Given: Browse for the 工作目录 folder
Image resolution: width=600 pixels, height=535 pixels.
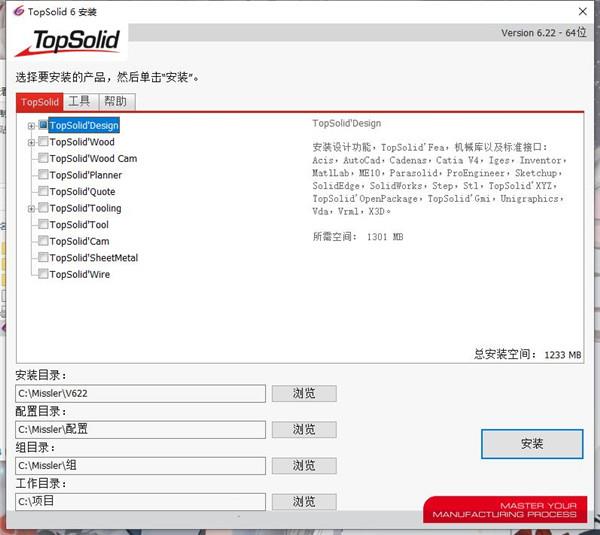Looking at the screenshot, I should (x=304, y=502).
